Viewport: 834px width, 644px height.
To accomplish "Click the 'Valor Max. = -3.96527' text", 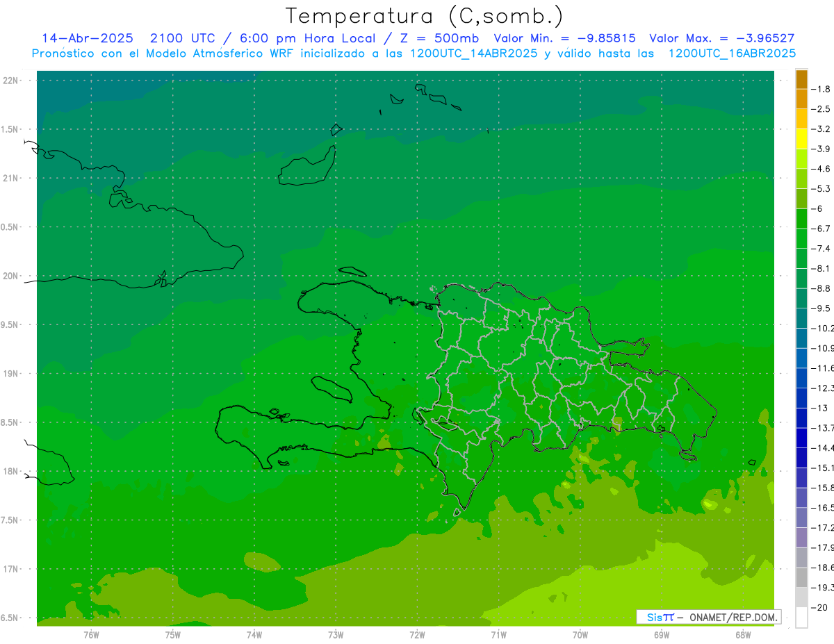I will (722, 38).
